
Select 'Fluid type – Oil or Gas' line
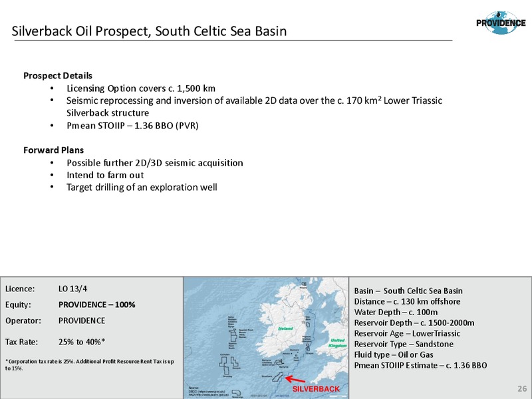tap(394, 354)
